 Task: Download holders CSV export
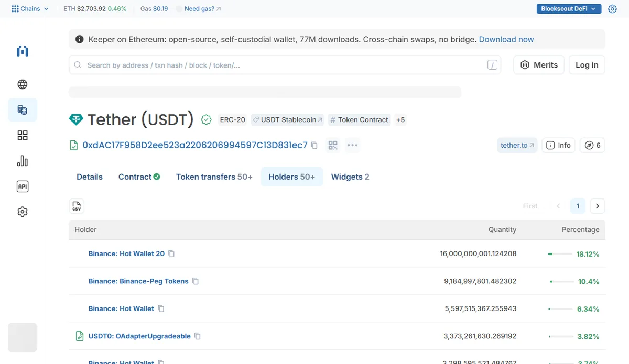pos(77,206)
